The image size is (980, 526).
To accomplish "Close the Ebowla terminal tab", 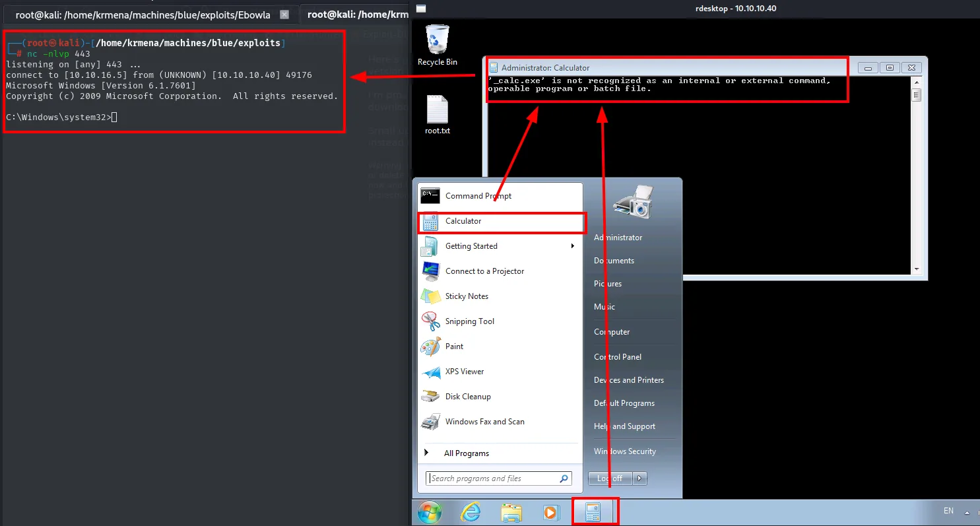I will tap(284, 15).
